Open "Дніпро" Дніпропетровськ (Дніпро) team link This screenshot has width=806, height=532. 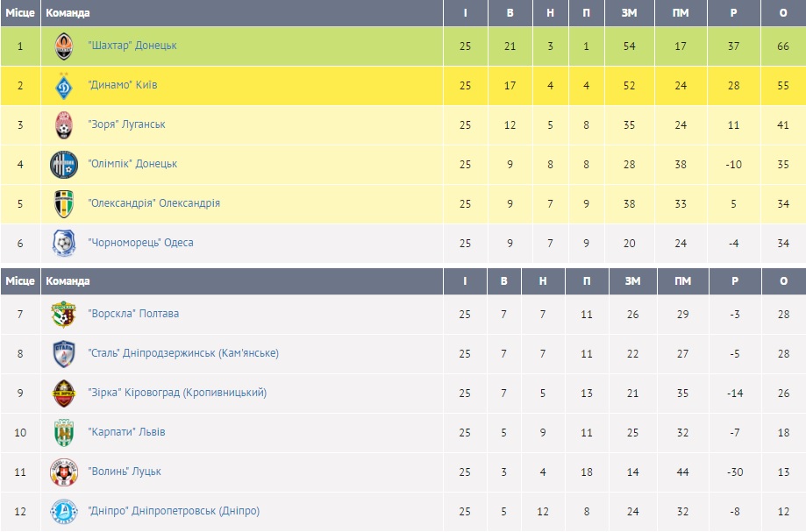pos(174,511)
